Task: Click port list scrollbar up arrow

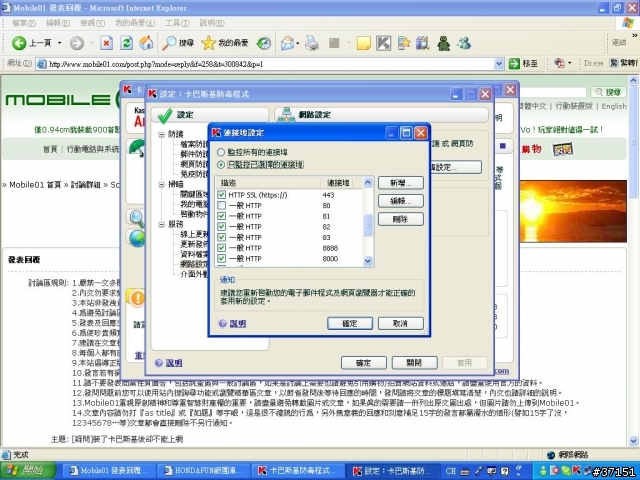Action: click(x=368, y=182)
